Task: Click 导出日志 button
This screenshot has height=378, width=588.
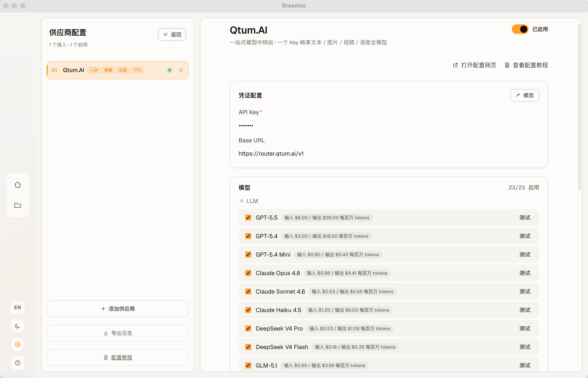Action: [x=118, y=333]
